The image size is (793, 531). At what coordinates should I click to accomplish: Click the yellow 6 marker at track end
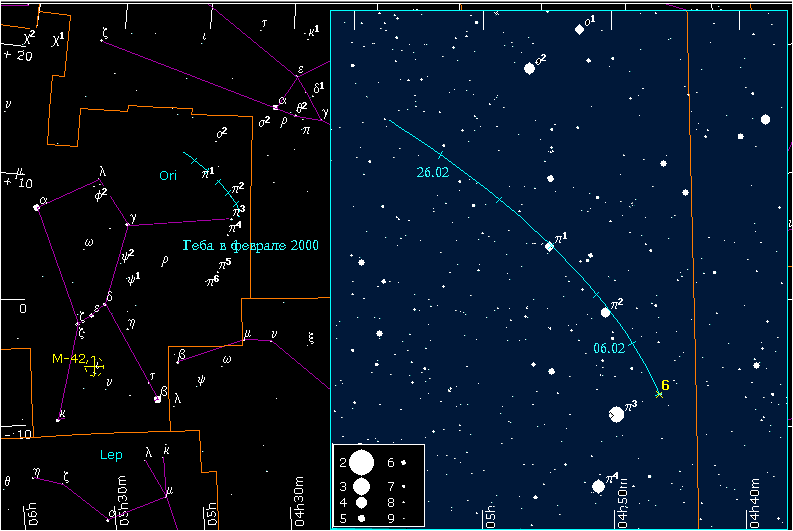664,385
